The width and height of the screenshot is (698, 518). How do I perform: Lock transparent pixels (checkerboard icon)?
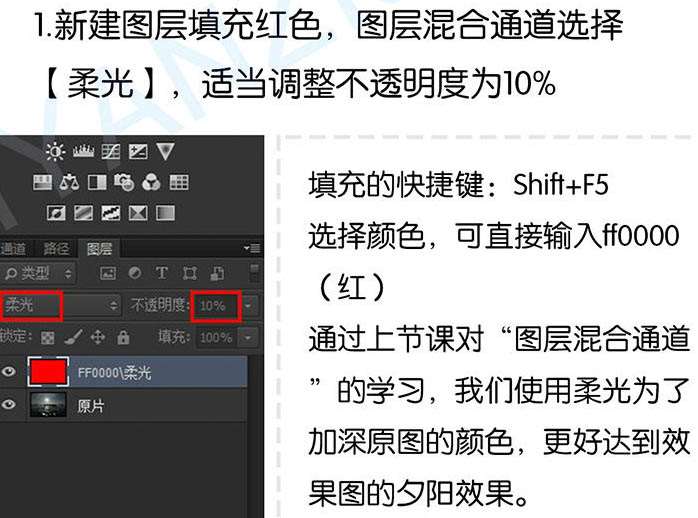(x=48, y=338)
